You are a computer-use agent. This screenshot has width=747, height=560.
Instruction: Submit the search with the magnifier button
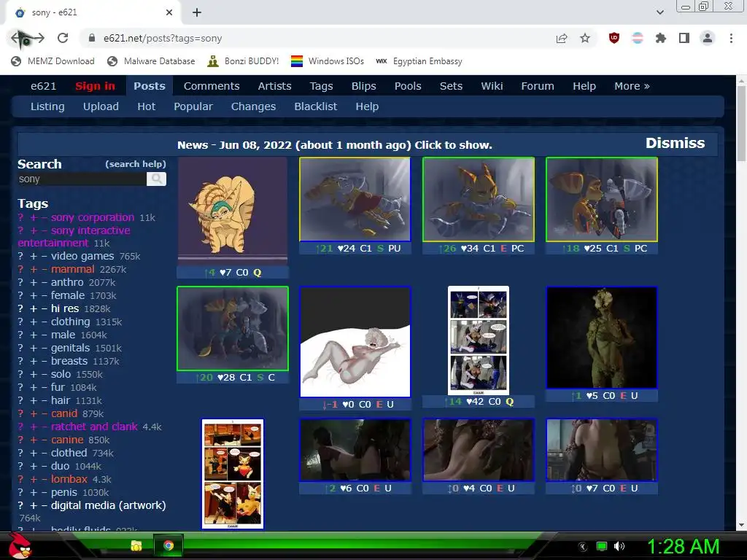tap(156, 179)
